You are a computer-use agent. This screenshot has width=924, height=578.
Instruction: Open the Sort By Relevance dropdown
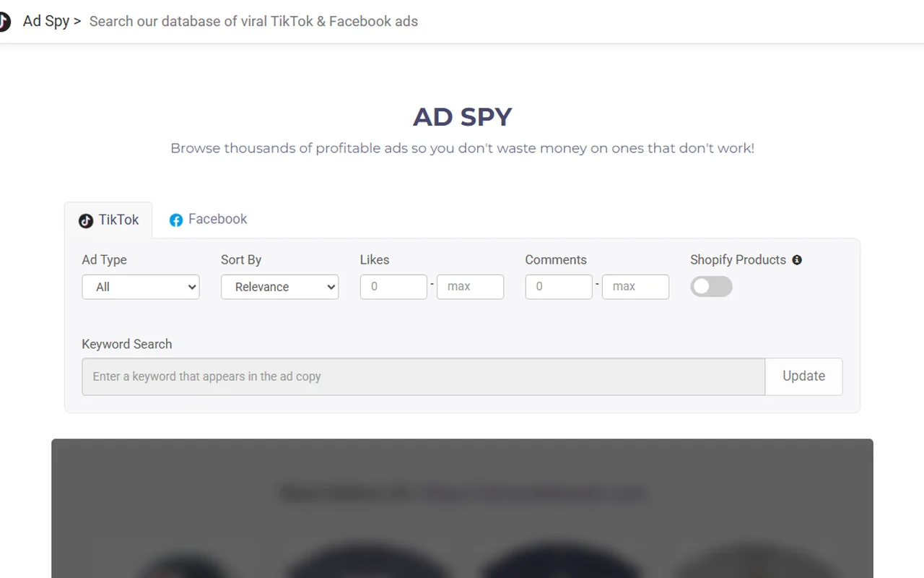[279, 287]
